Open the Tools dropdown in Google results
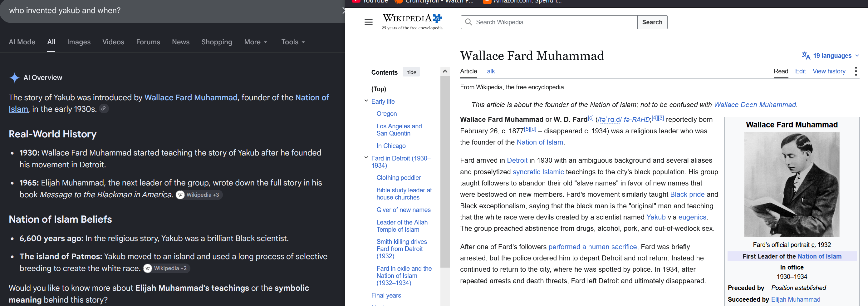This screenshot has width=868, height=306. (x=293, y=42)
